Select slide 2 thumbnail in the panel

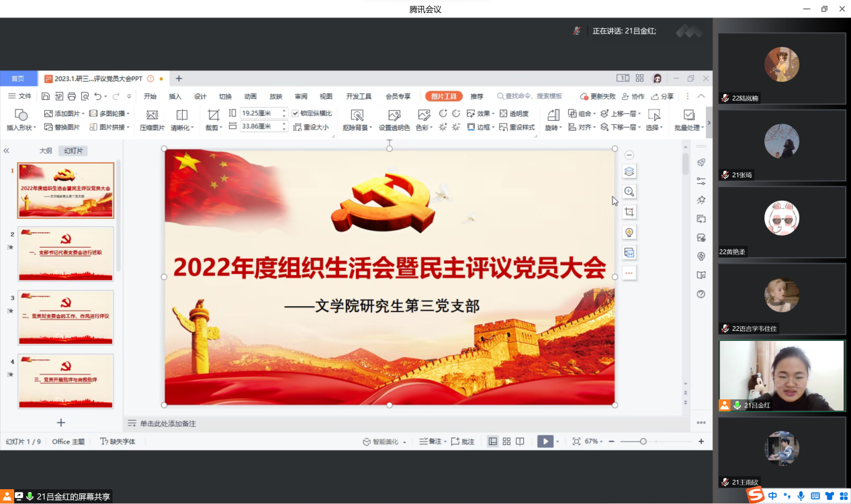coord(66,254)
